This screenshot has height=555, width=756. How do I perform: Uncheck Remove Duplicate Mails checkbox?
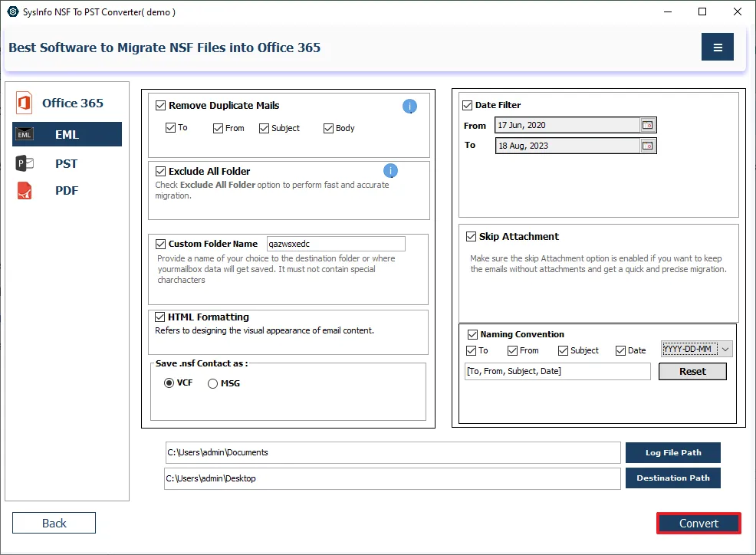[x=161, y=106]
